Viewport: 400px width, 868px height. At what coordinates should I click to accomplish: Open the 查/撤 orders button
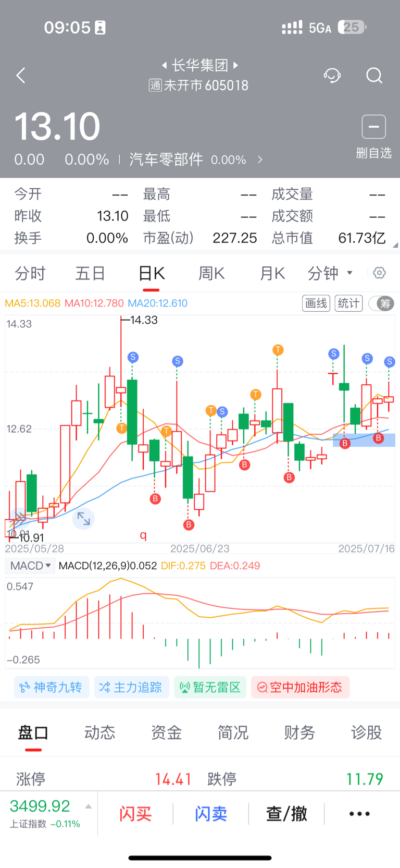tap(286, 814)
